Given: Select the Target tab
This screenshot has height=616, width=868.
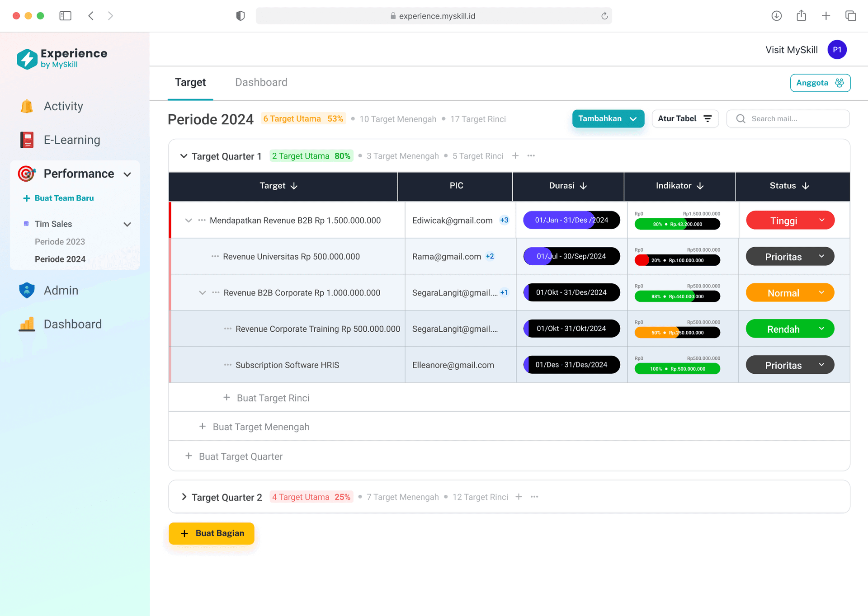Looking at the screenshot, I should point(190,82).
